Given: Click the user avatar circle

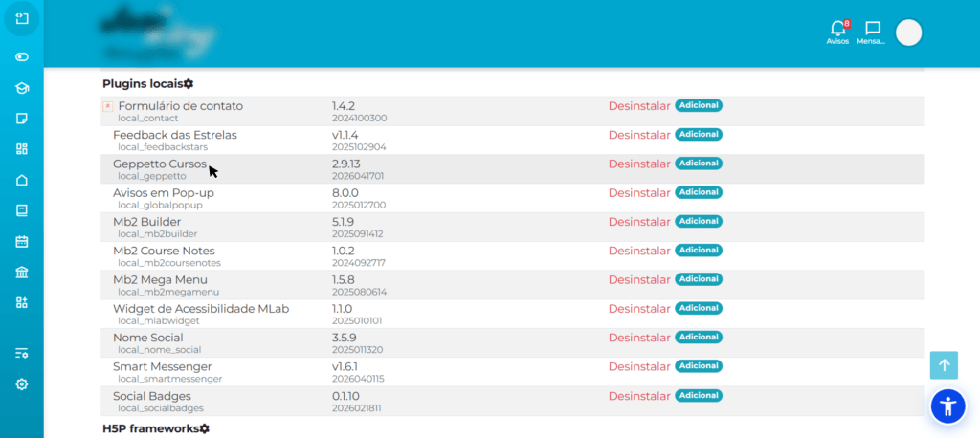Looking at the screenshot, I should point(908,33).
